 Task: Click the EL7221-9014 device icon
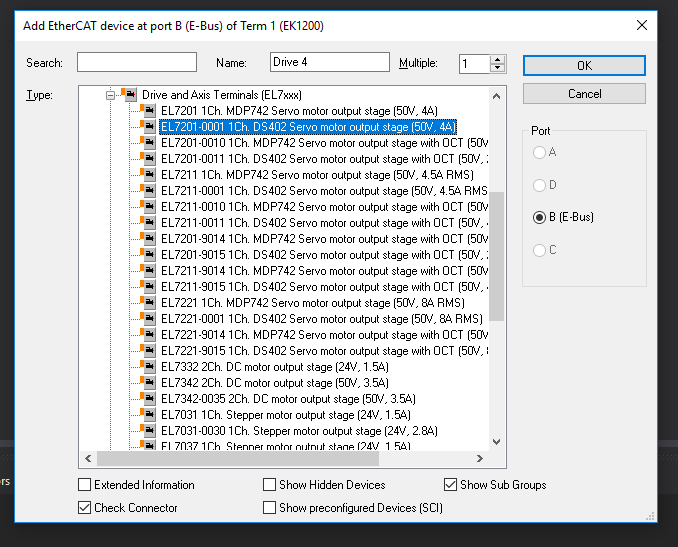(x=148, y=335)
